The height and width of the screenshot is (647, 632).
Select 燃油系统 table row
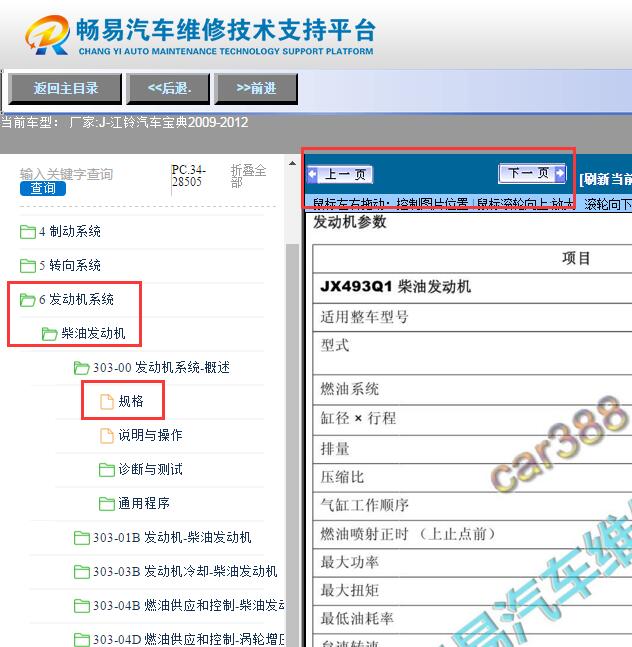(472, 390)
